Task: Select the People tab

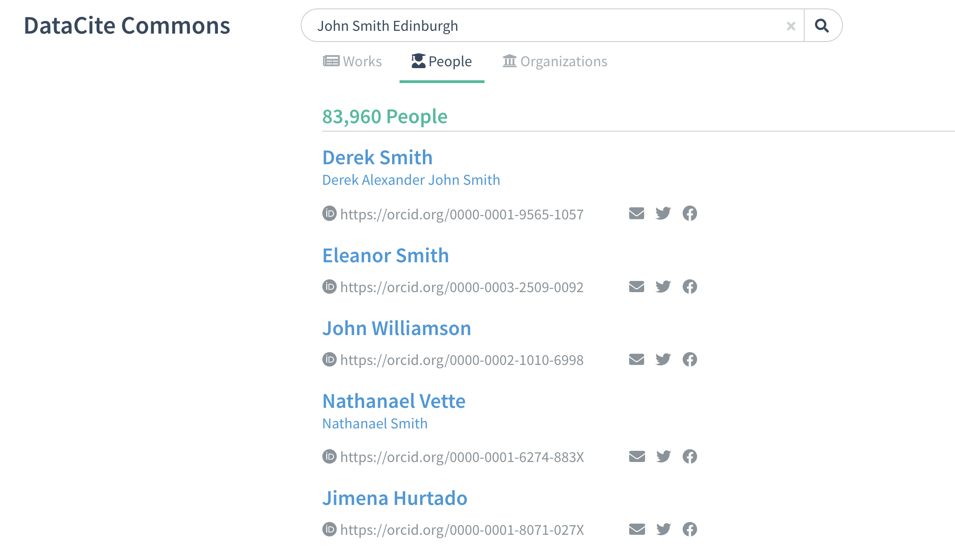Action: click(442, 62)
